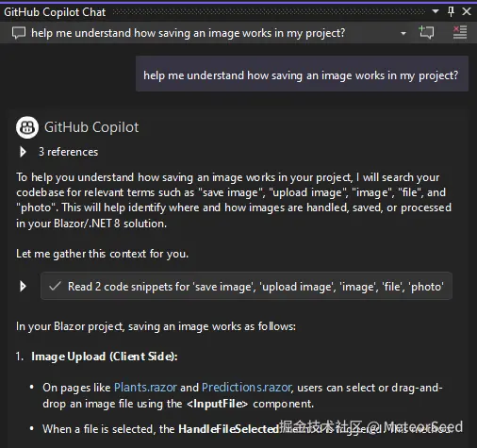477x448 pixels.
Task: Click the Read 2 code snippets box
Action: pos(246,286)
